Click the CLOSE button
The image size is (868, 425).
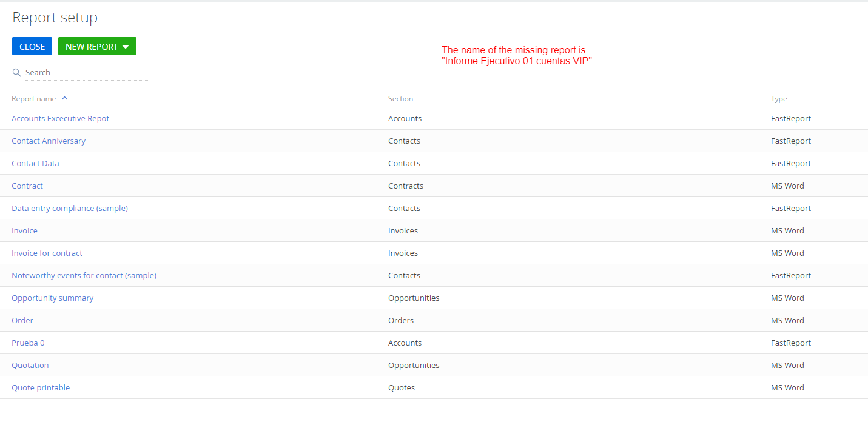pyautogui.click(x=32, y=46)
